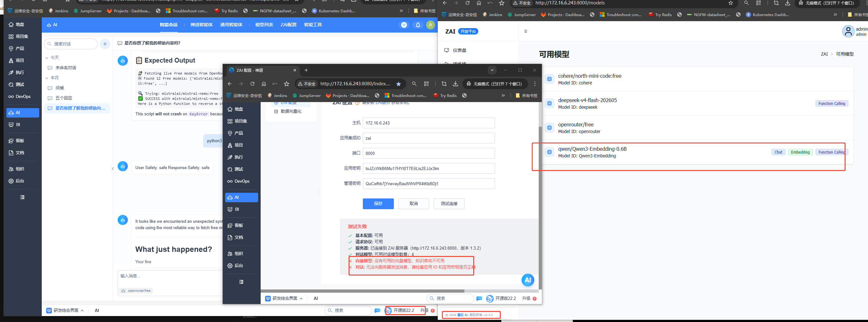Collapse the 本月 conversation group

47,78
